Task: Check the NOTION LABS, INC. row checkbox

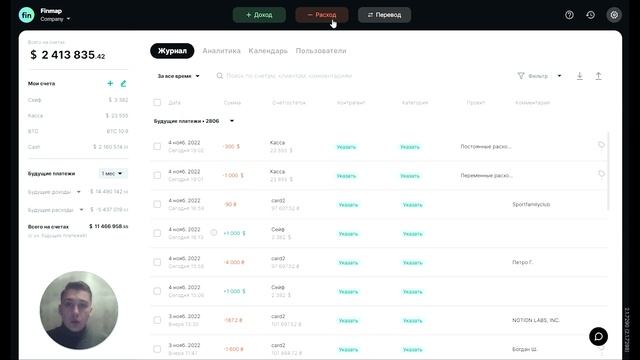Action: (x=157, y=320)
